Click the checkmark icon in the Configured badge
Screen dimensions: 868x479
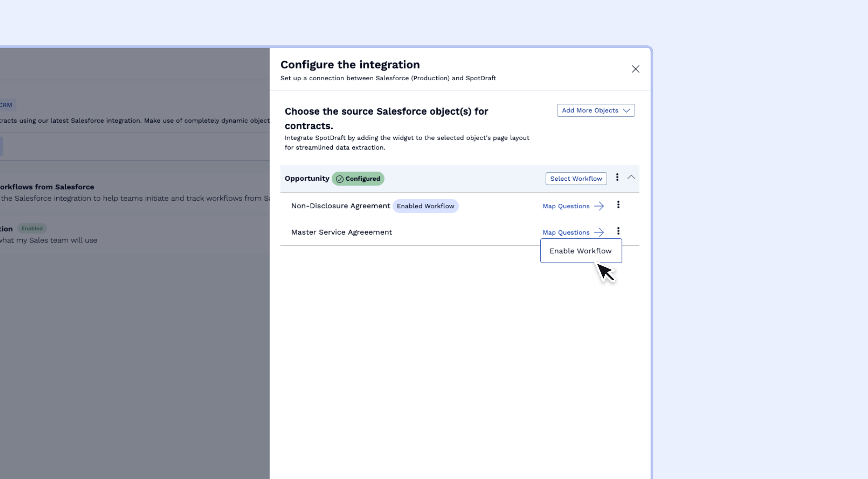[339, 179]
